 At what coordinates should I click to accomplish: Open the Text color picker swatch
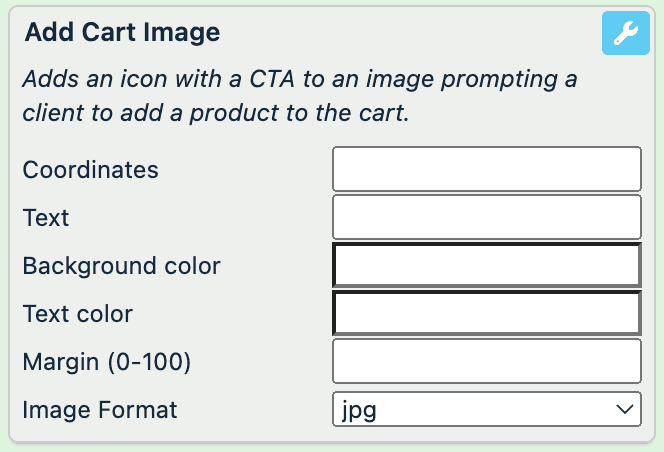(x=486, y=313)
